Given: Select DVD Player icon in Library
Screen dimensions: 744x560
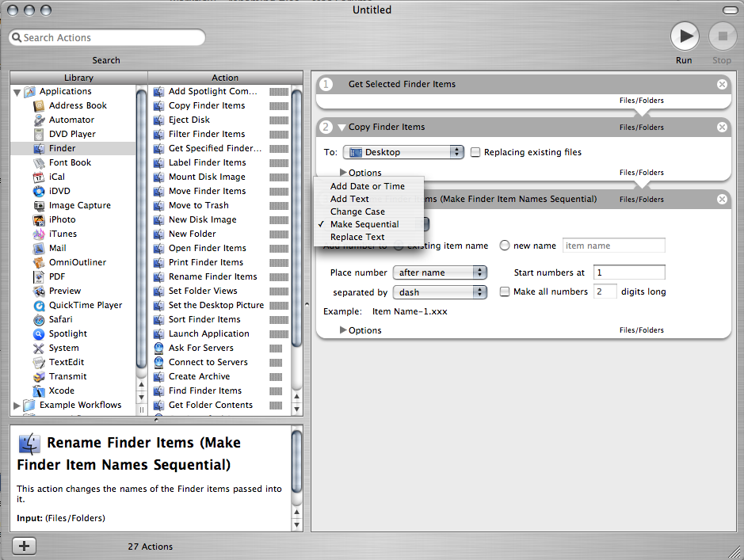Looking at the screenshot, I should (x=39, y=134).
